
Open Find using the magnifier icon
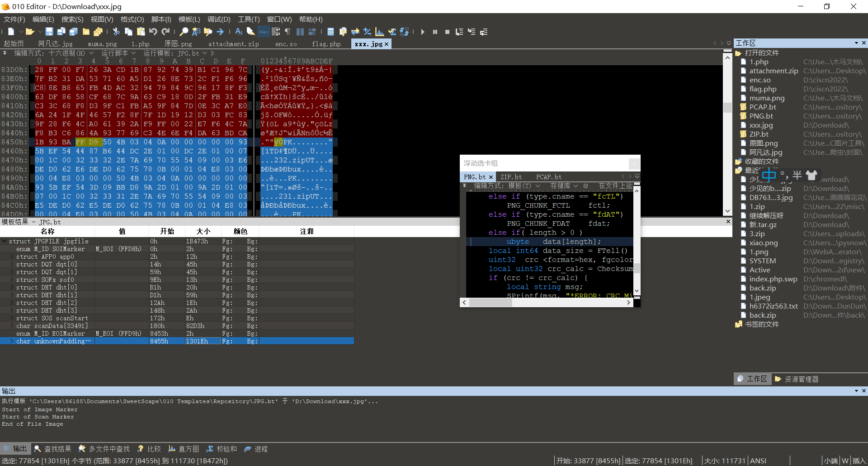click(x=184, y=32)
